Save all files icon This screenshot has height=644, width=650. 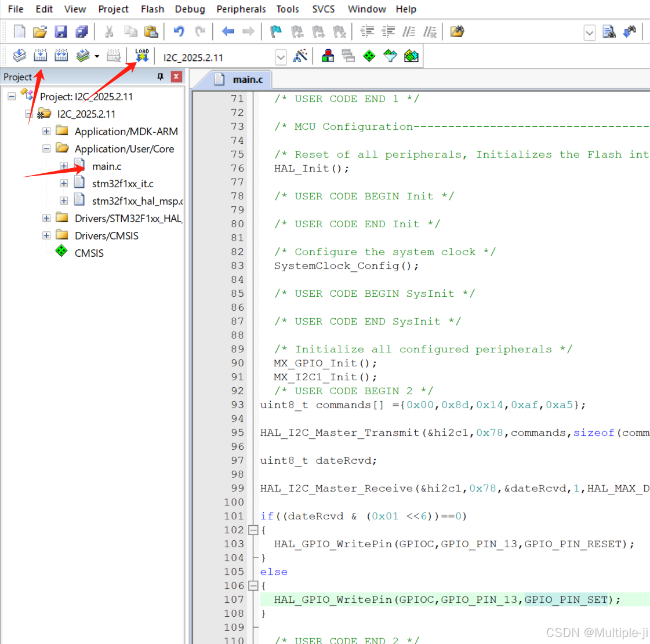[82, 31]
